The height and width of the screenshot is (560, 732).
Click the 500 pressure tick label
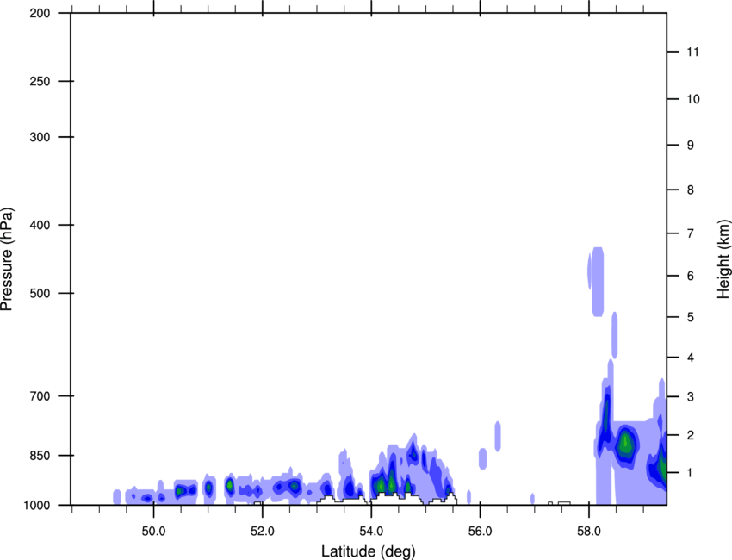point(40,293)
